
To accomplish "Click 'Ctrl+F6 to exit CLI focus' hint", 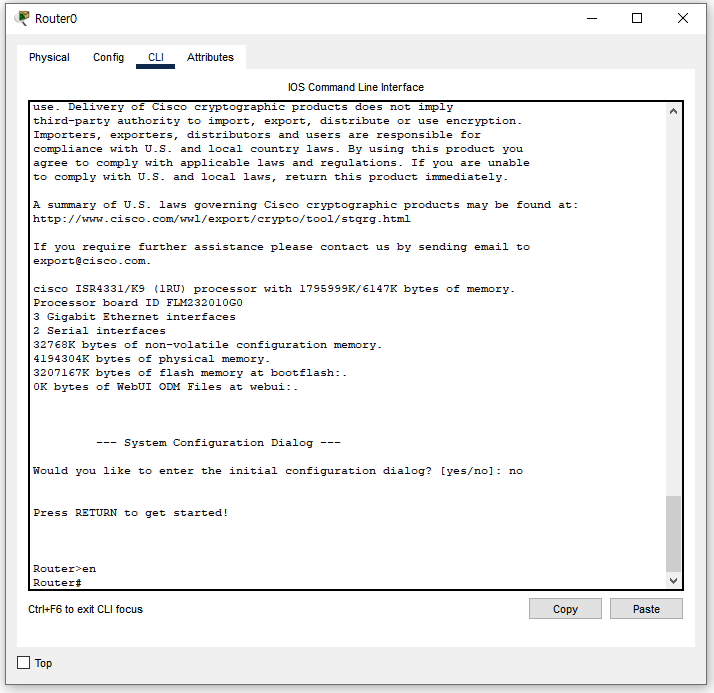I will coord(85,609).
